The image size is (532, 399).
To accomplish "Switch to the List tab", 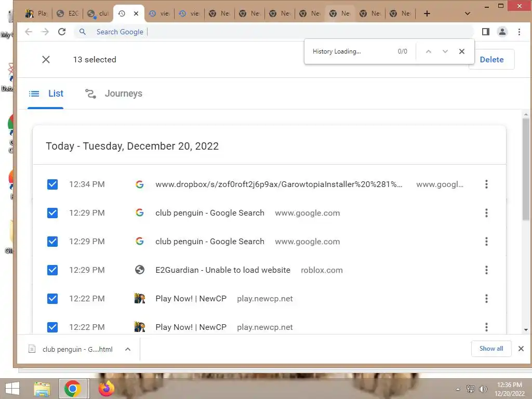I will pyautogui.click(x=46, y=94).
